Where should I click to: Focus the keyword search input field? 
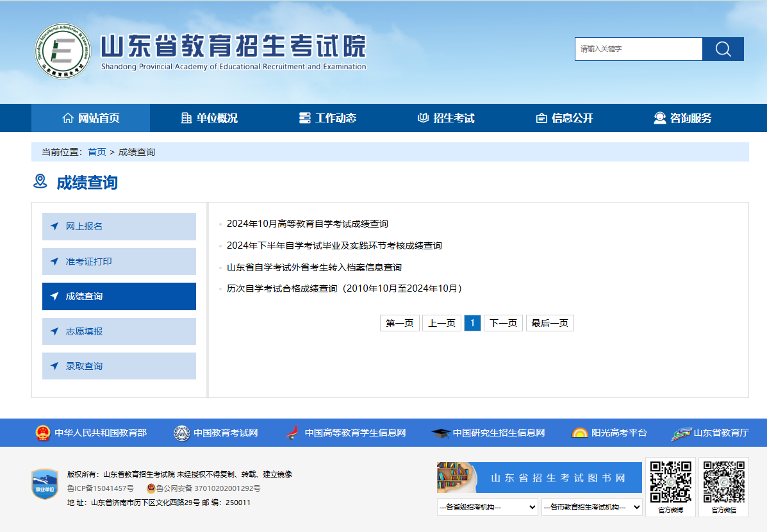[x=638, y=49]
